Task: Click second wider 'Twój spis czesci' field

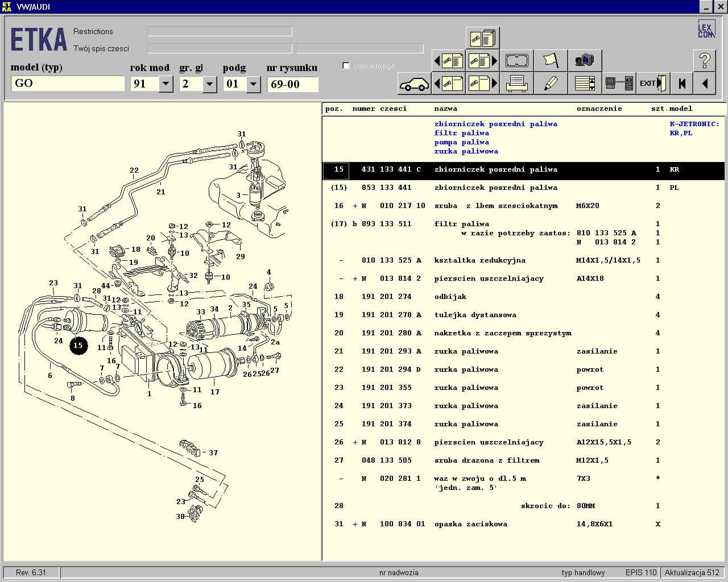Action: click(x=359, y=48)
